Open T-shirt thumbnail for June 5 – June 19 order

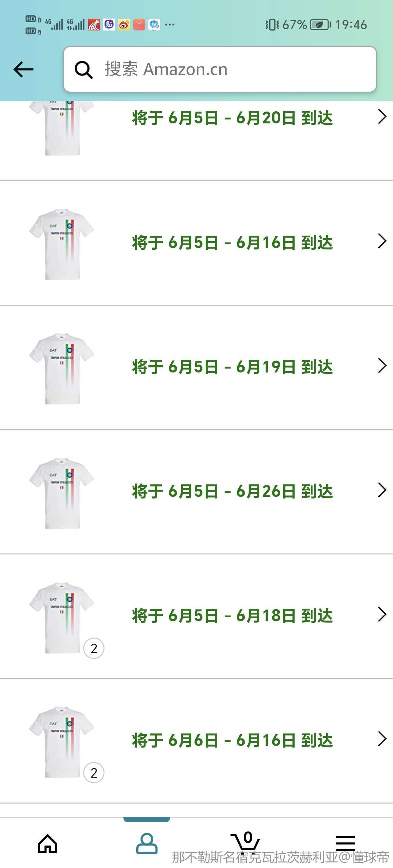coord(62,368)
